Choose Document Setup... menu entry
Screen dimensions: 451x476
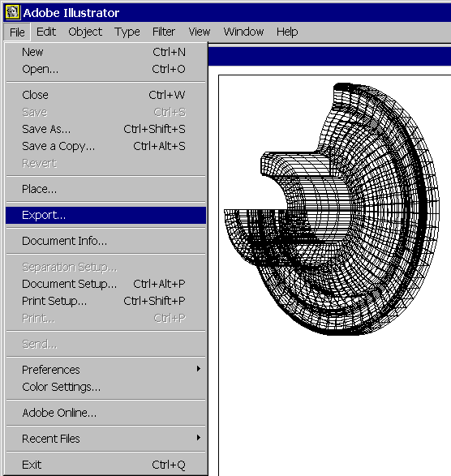(105, 284)
